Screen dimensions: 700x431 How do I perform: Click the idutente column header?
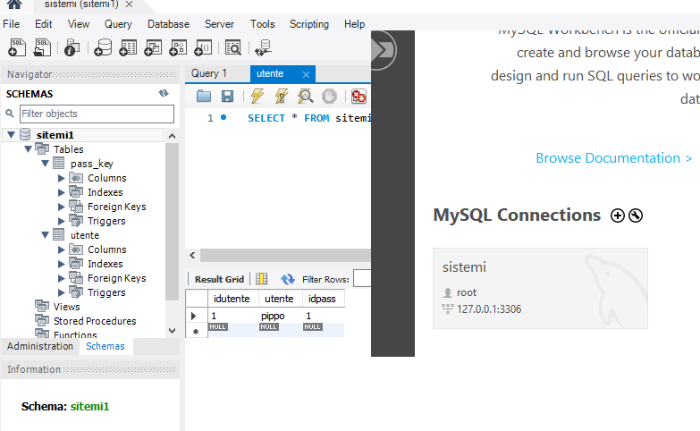[233, 298]
